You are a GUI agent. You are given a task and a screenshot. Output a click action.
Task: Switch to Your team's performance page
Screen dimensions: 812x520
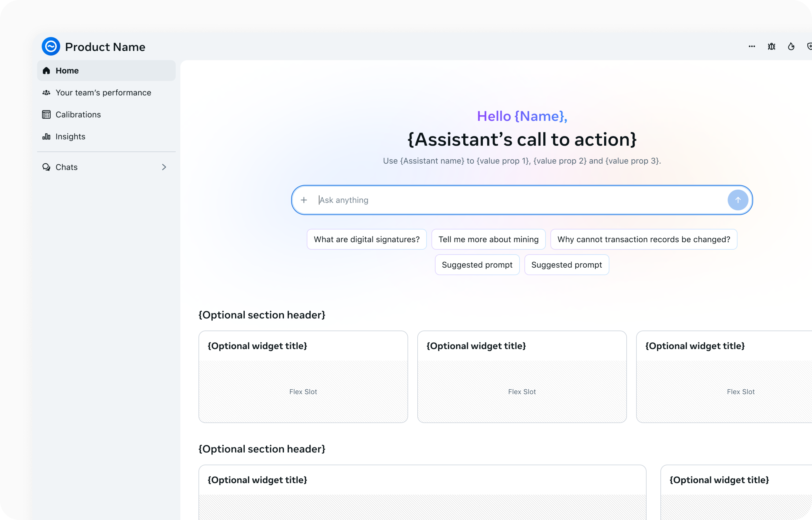click(103, 93)
